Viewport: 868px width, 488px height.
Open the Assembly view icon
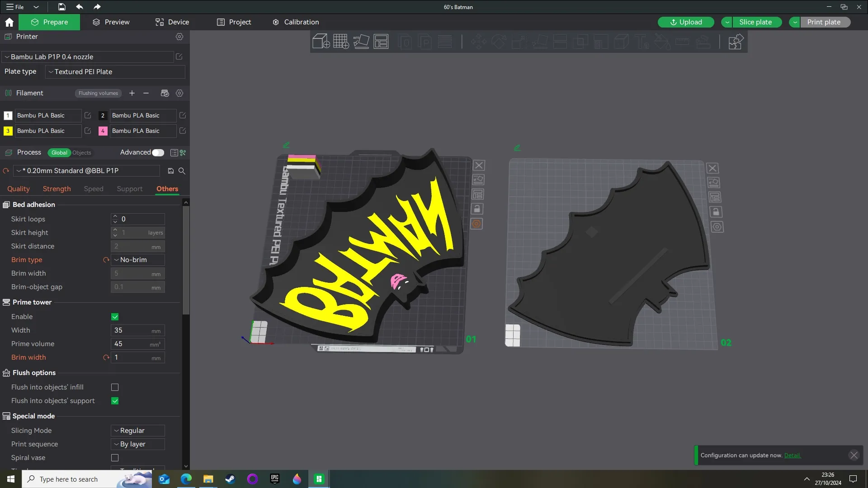coord(736,42)
